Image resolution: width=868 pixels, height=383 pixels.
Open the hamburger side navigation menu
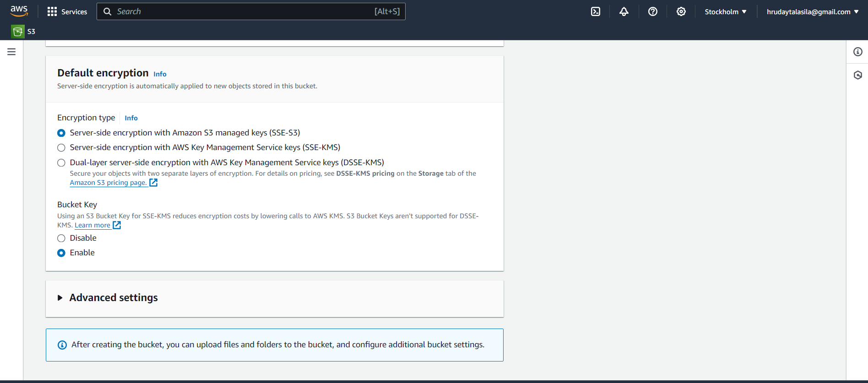click(x=11, y=52)
